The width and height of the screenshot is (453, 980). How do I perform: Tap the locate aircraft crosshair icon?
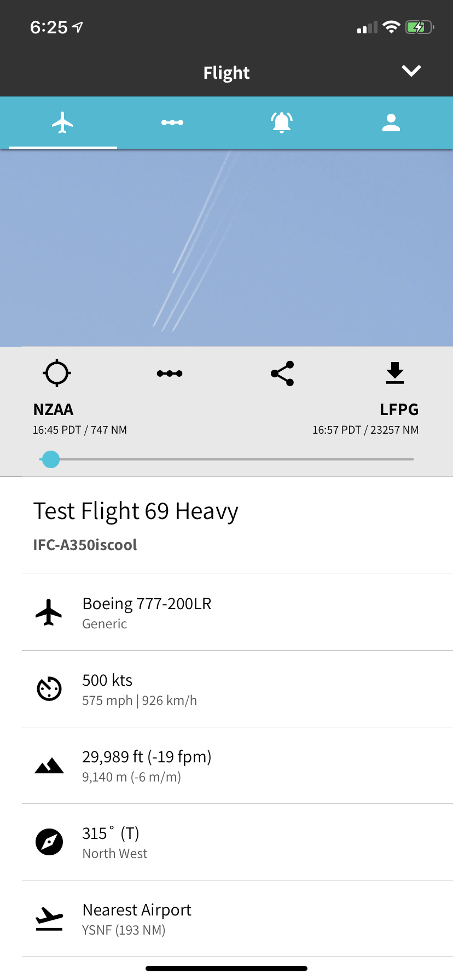coord(57,374)
